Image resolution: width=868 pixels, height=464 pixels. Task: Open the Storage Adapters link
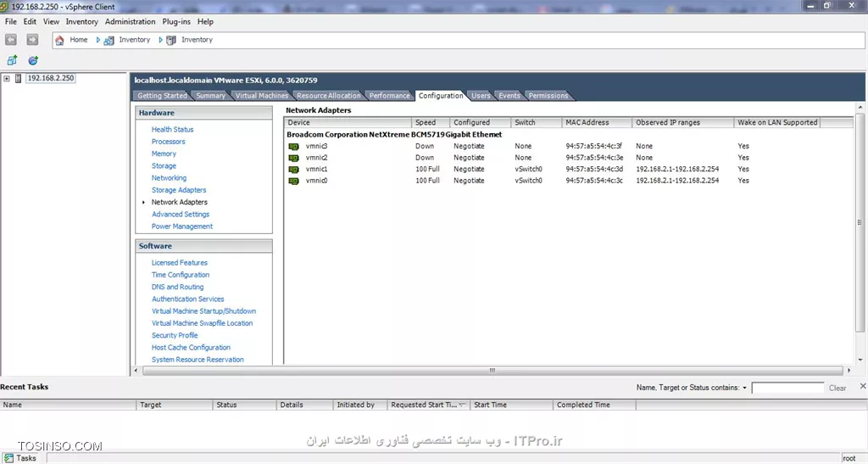[179, 190]
